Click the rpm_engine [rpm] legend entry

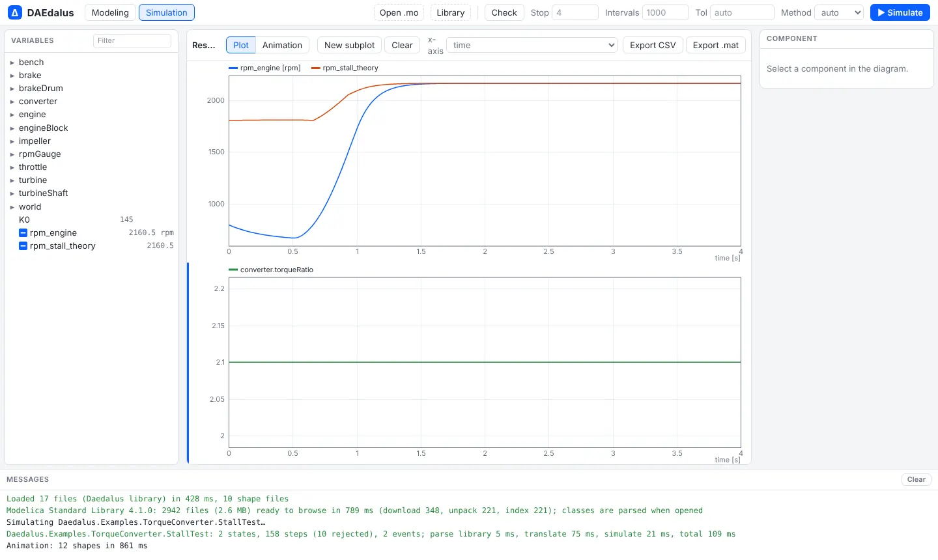[265, 68]
